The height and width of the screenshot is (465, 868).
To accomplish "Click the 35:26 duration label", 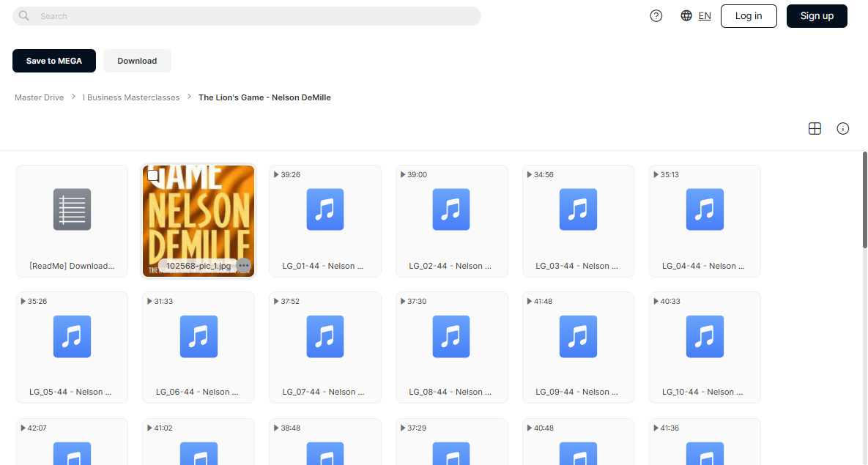I will pyautogui.click(x=37, y=301).
